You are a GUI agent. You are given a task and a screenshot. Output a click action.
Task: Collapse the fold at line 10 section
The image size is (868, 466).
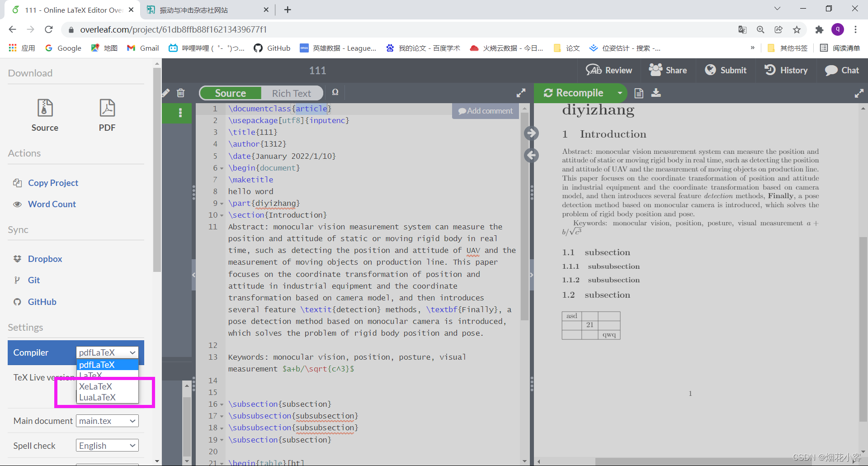[222, 215]
